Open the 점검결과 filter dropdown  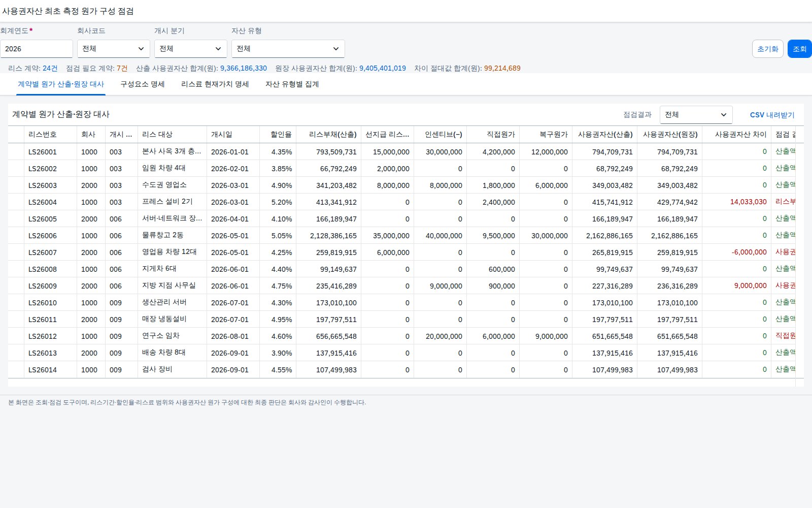tap(696, 115)
